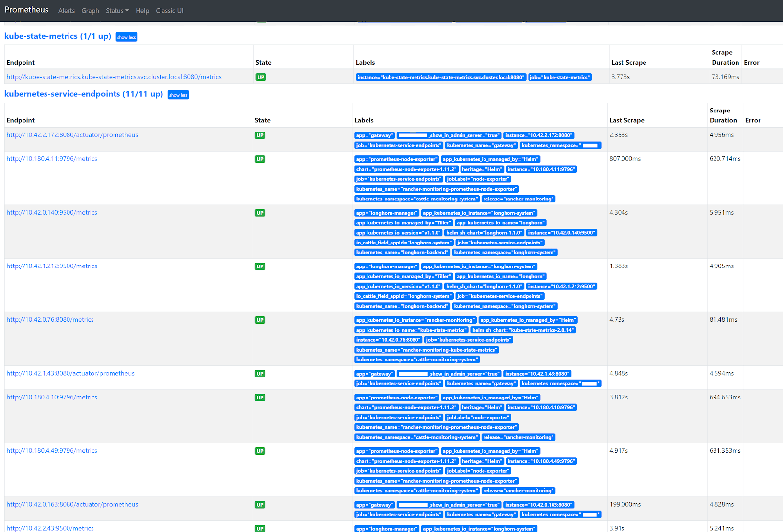
Task: Click the UP state badge for kube-state-metrics
Action: point(261,77)
